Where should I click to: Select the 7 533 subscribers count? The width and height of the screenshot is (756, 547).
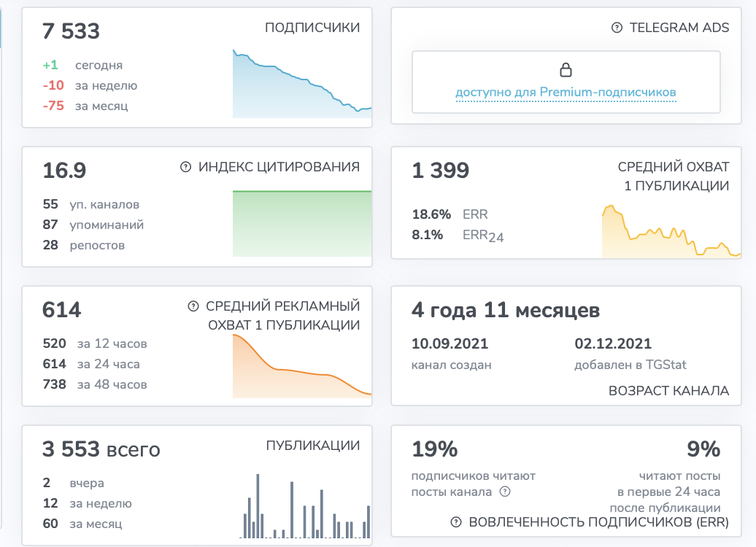[x=71, y=31]
